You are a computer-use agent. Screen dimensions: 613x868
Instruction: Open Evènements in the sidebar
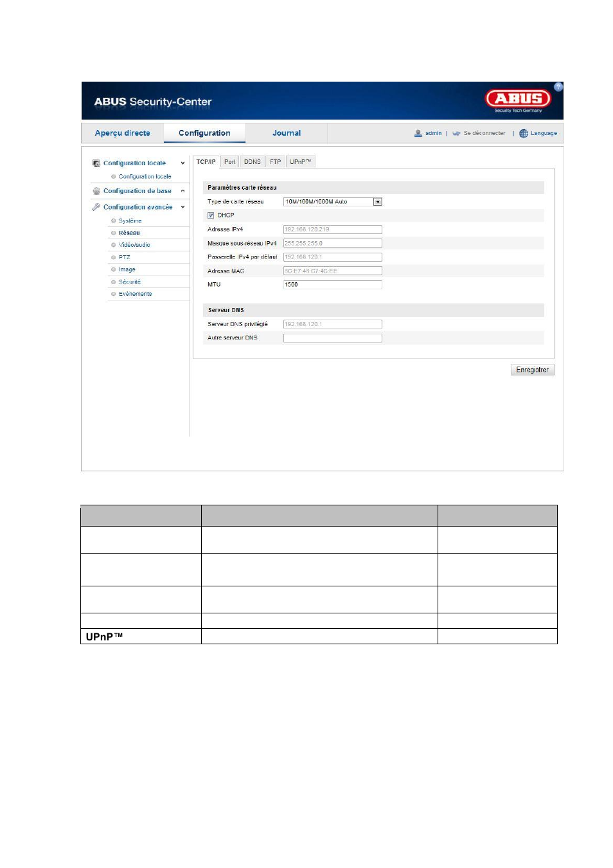point(136,294)
